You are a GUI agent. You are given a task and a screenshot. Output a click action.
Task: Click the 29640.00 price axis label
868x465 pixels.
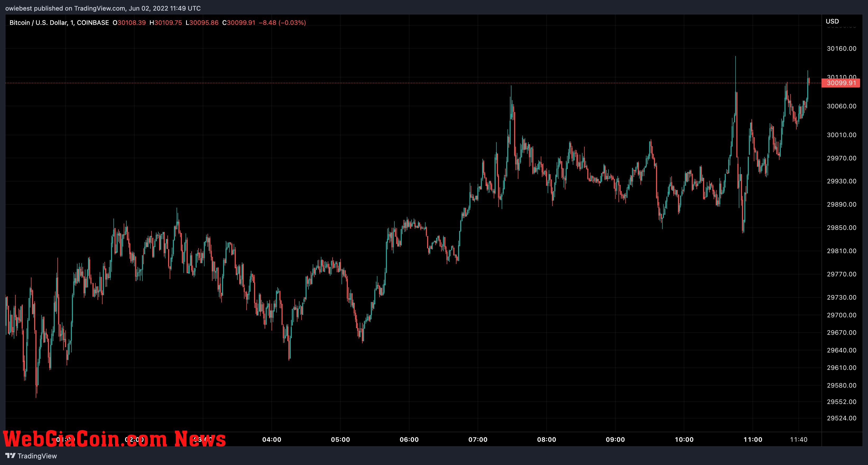[x=841, y=350]
